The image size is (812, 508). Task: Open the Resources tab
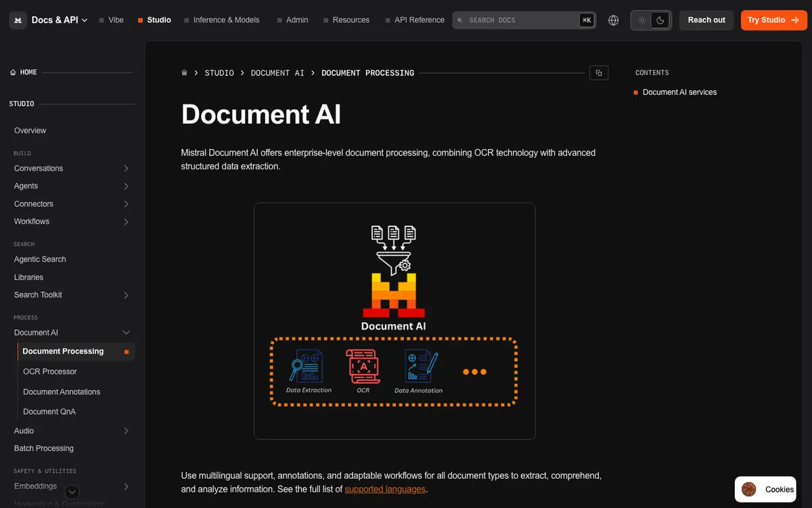click(x=346, y=20)
